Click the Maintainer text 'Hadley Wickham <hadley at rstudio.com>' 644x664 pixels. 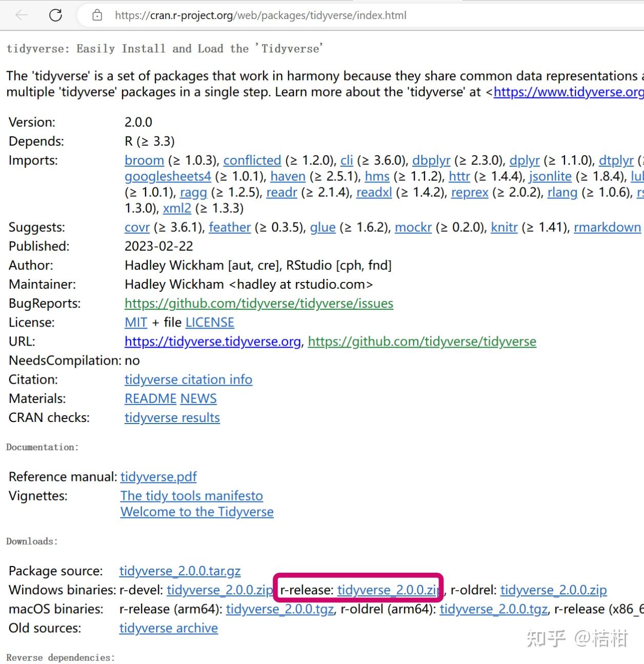tap(249, 285)
